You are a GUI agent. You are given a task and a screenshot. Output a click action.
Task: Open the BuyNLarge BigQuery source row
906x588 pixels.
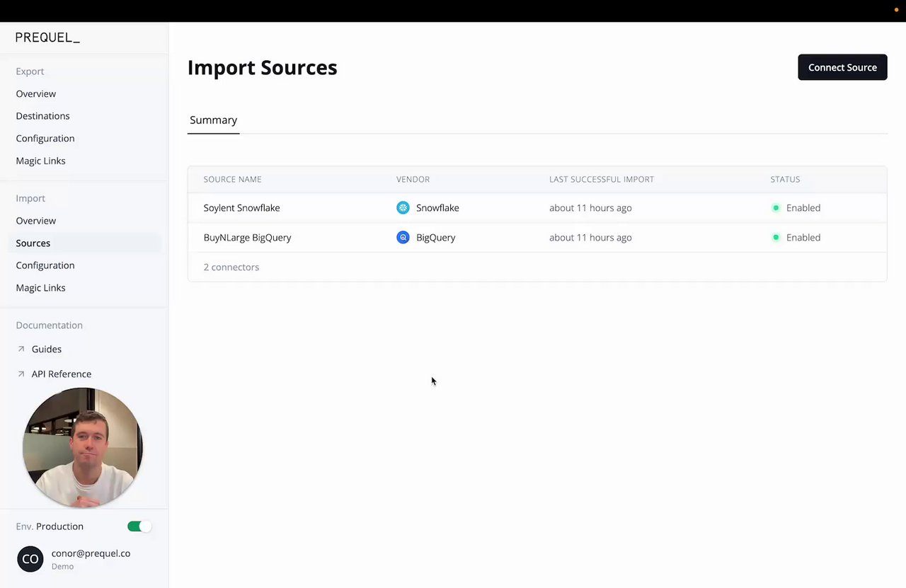tap(247, 238)
